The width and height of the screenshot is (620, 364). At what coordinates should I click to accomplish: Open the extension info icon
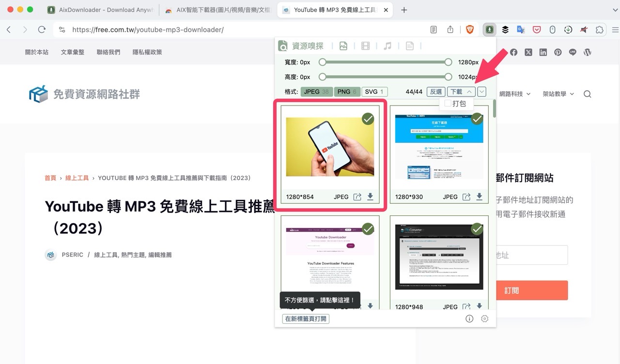click(469, 318)
